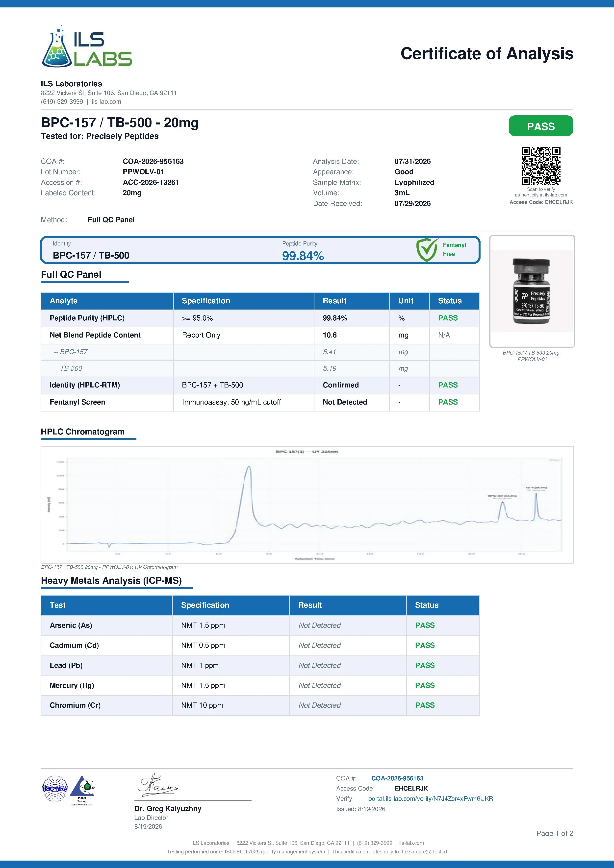Click the N/A status in Net Blend row
This screenshot has height=868, width=614.
[x=444, y=335]
